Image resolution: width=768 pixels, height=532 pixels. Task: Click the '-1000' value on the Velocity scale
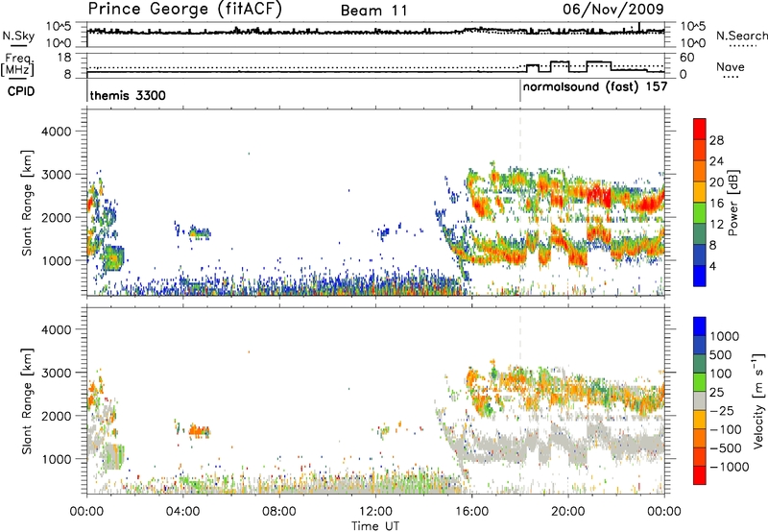click(730, 467)
